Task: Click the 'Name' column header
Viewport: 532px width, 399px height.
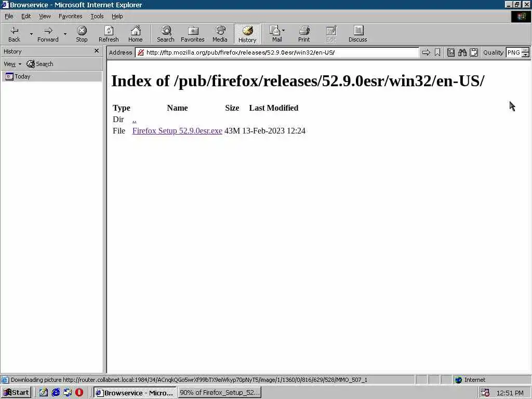Action: [177, 108]
